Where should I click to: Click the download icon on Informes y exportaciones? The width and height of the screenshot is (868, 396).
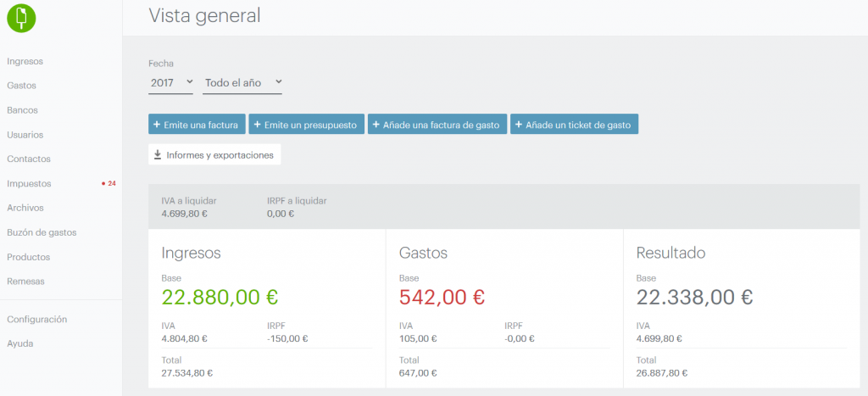coord(158,155)
